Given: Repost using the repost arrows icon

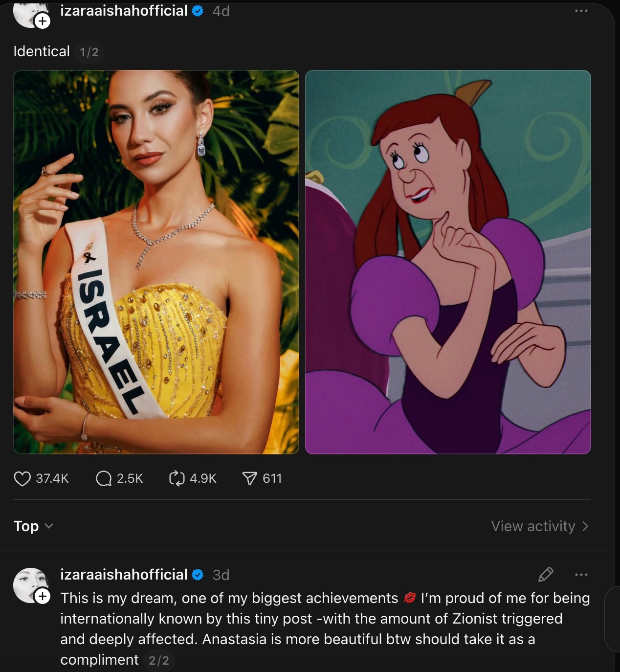Looking at the screenshot, I should click(x=177, y=478).
